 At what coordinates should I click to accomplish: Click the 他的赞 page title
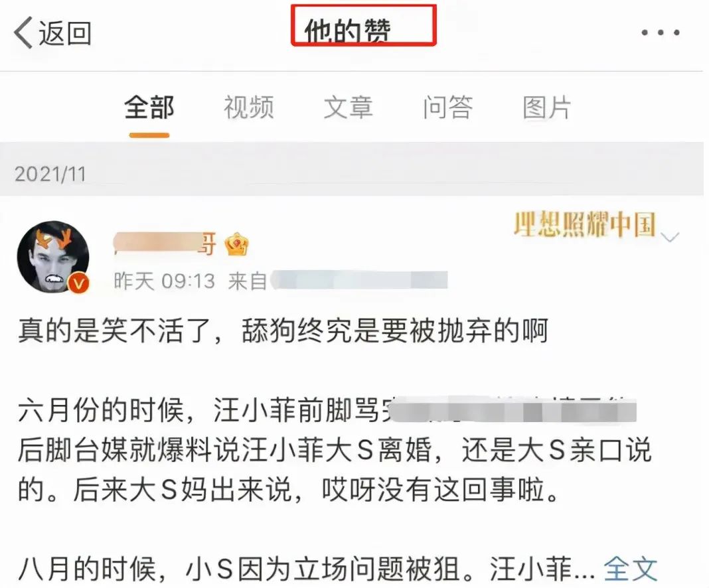pos(347,31)
